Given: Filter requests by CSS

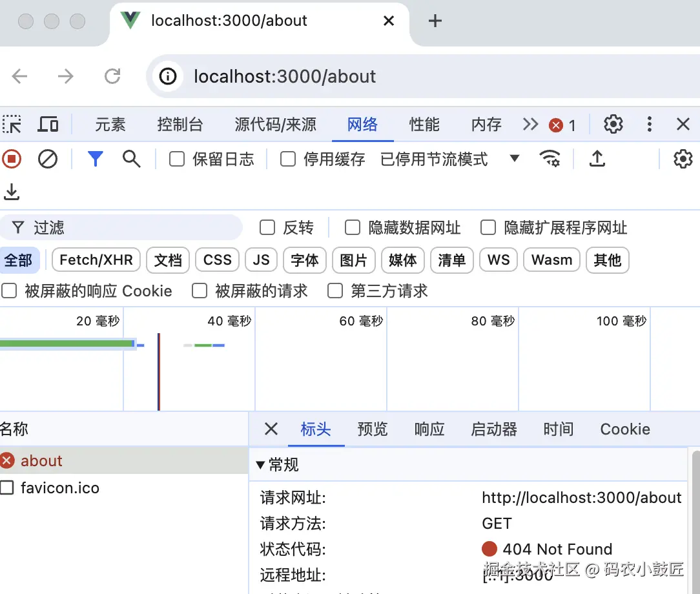Looking at the screenshot, I should coord(218,260).
